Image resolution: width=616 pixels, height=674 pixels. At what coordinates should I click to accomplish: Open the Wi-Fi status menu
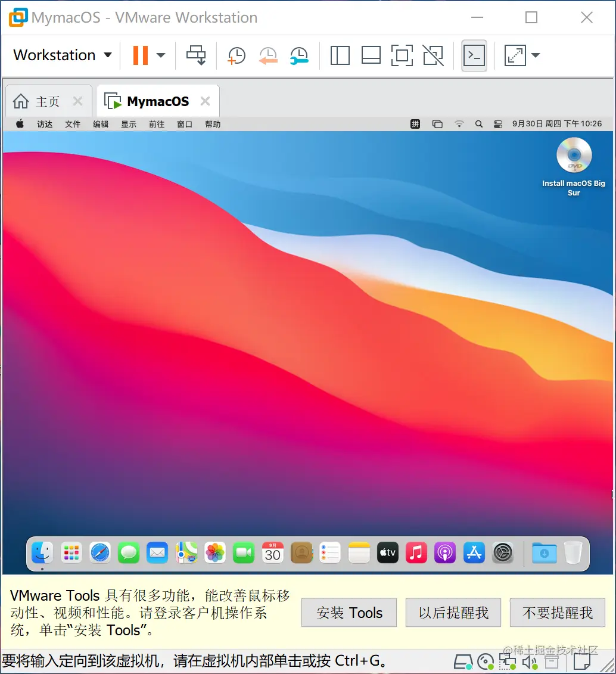(x=459, y=124)
